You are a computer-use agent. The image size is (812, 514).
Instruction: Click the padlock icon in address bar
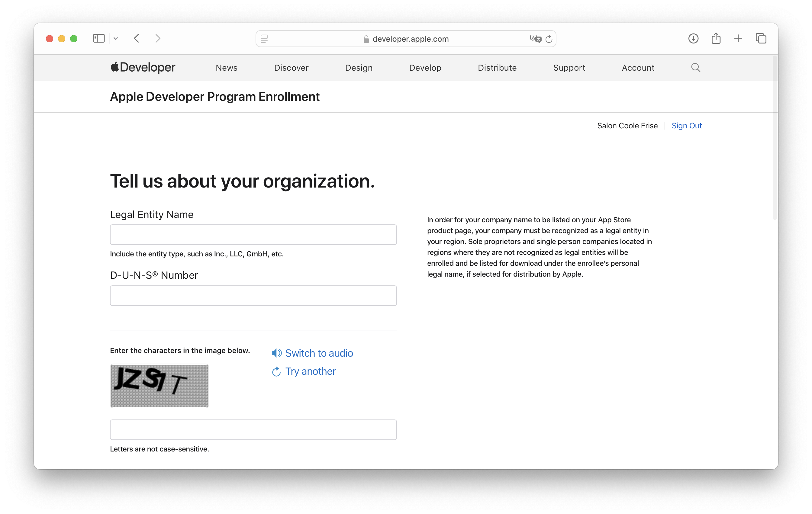(x=366, y=39)
